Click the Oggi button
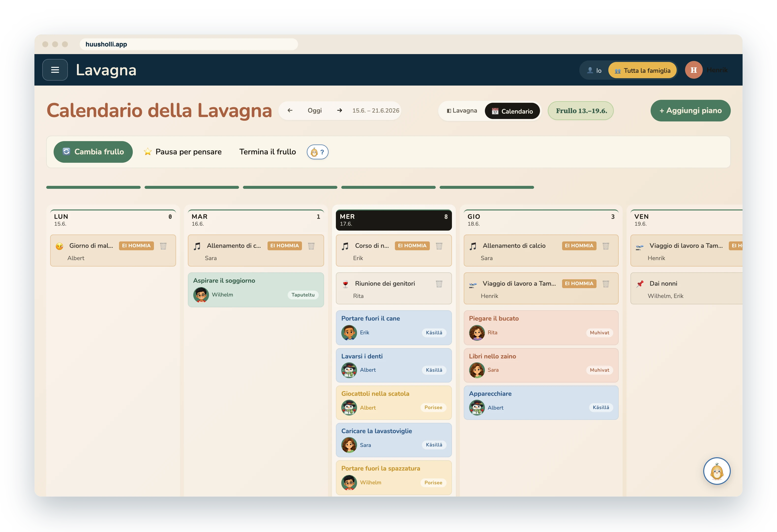Viewport: 777px width, 532px height. click(x=315, y=110)
